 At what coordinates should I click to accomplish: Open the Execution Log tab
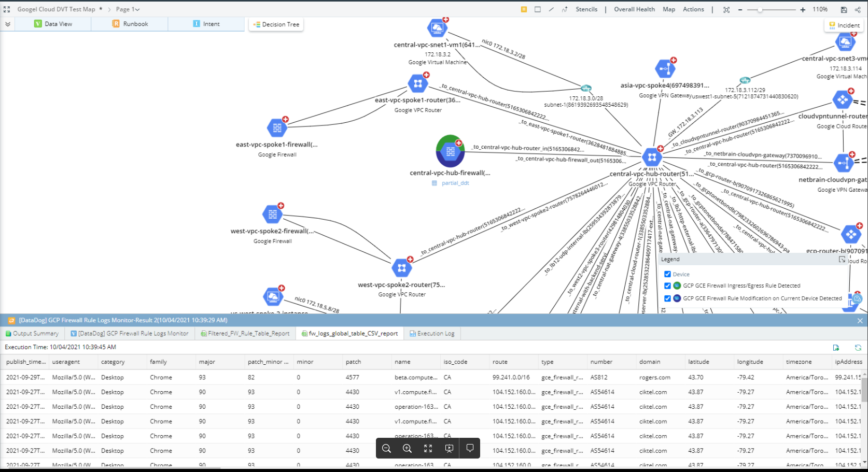pos(432,333)
